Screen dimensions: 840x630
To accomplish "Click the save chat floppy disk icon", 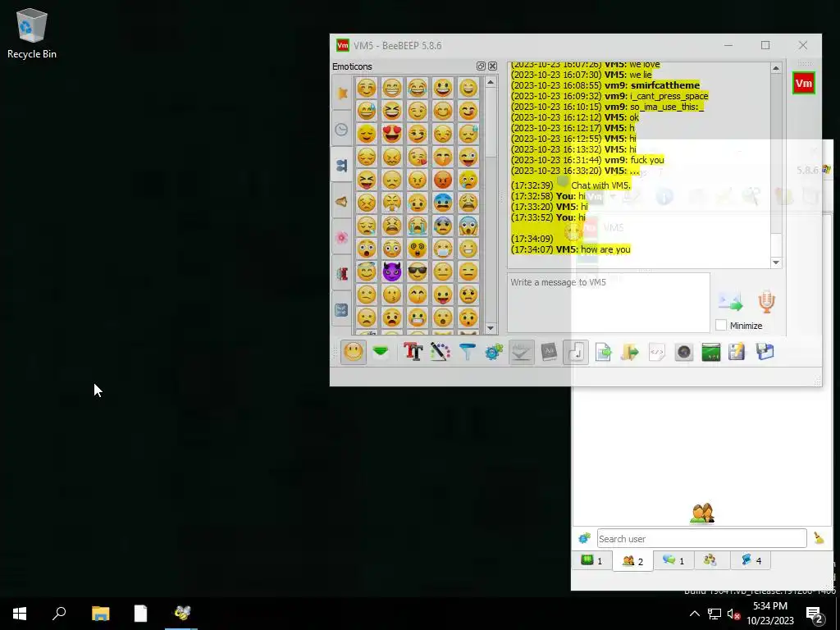I will pos(765,352).
